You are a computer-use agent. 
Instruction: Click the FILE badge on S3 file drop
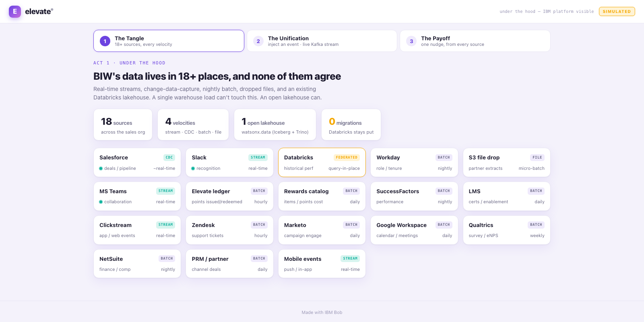537,157
